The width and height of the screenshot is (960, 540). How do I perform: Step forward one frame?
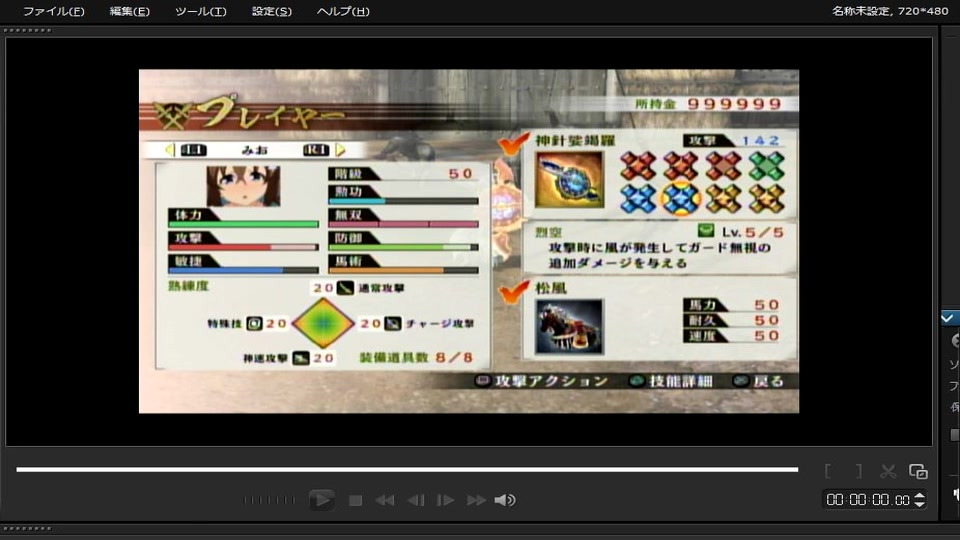446,500
